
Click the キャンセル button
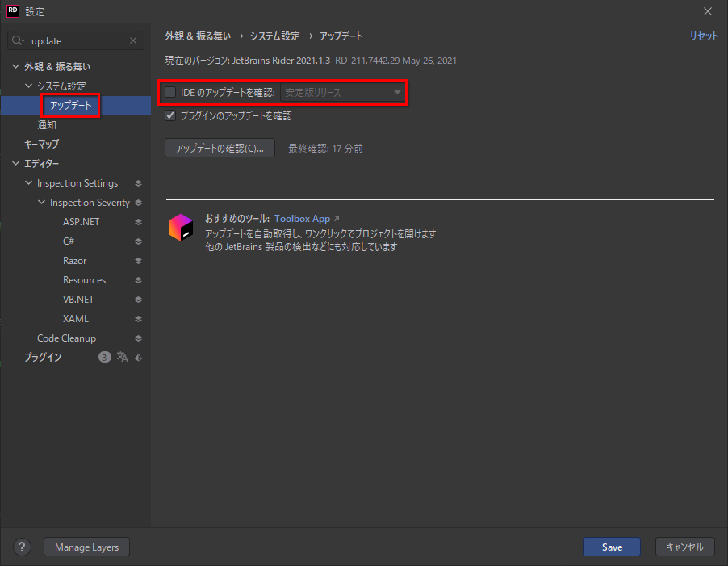685,547
